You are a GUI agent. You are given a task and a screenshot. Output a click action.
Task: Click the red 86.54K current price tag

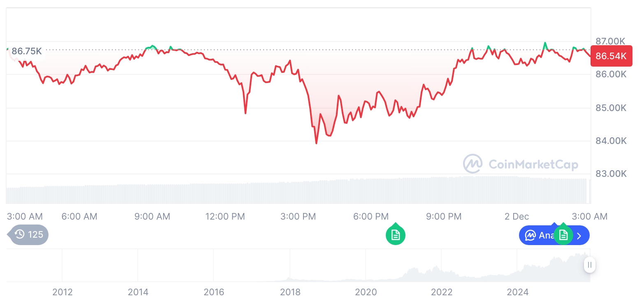pyautogui.click(x=611, y=56)
